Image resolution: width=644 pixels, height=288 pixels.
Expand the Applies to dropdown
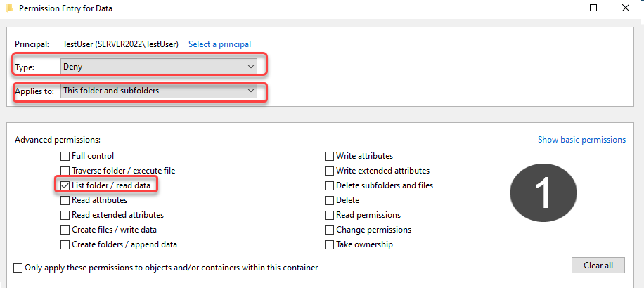pos(158,91)
